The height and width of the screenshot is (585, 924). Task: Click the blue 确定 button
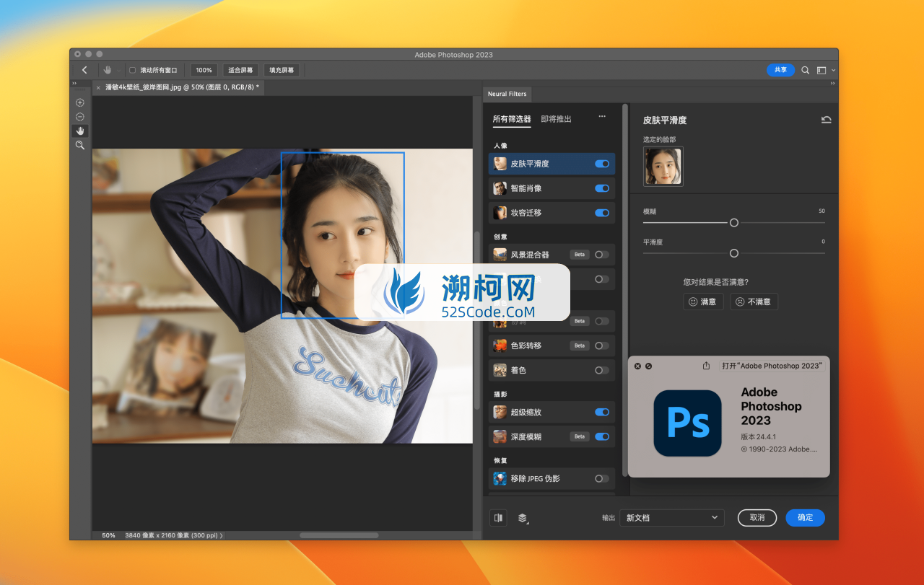coord(806,518)
